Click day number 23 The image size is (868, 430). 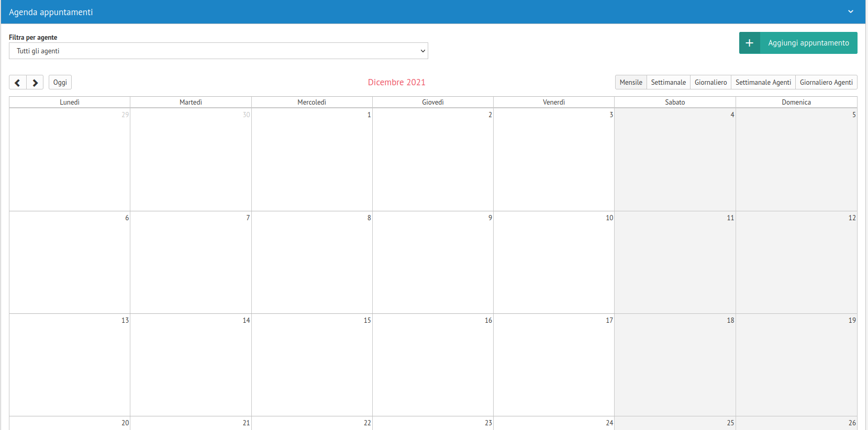pos(488,423)
